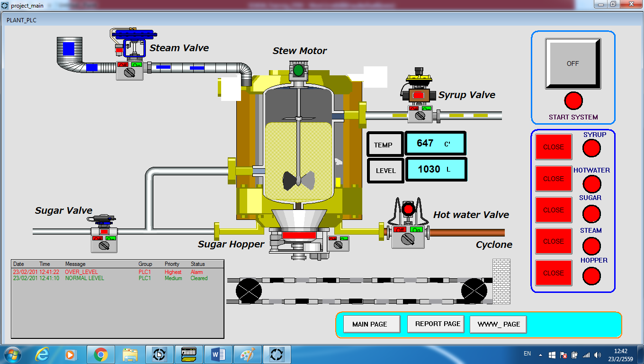Click the Cyclone brick wall graphic

[x=501, y=281]
